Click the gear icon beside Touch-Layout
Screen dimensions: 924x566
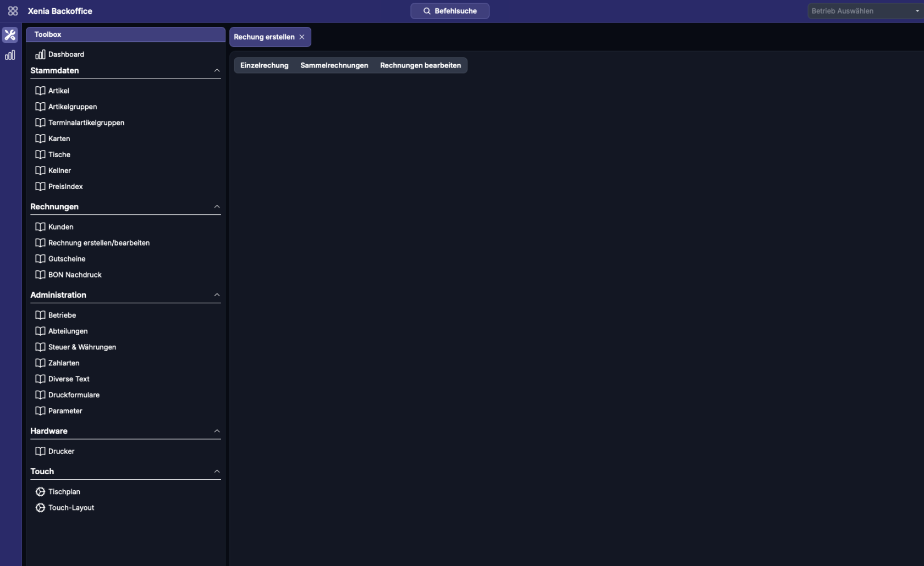click(40, 508)
